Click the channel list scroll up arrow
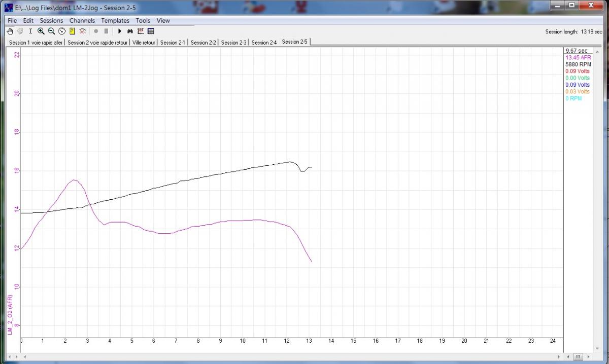Viewport: 609px width, 364px height. (597, 51)
